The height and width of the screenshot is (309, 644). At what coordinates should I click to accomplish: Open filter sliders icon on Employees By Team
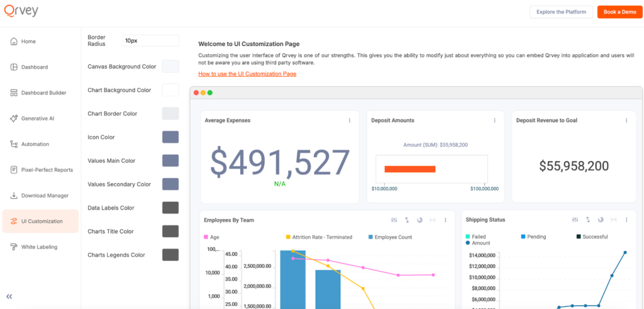(394, 220)
